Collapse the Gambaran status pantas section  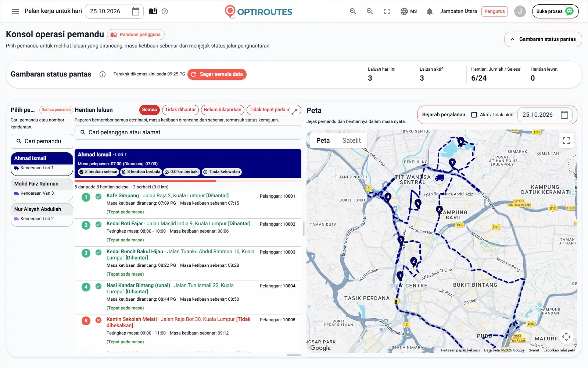click(x=543, y=39)
